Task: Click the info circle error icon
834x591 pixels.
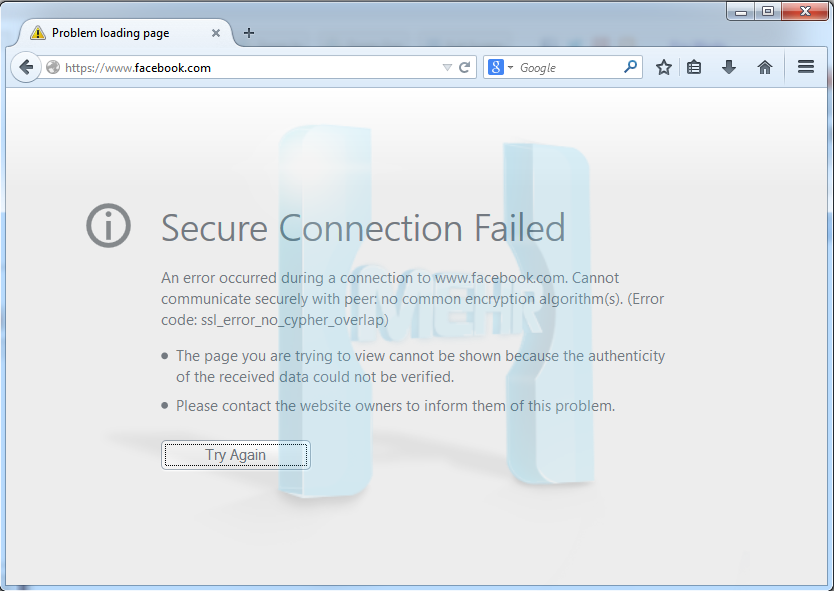Action: coord(109,226)
